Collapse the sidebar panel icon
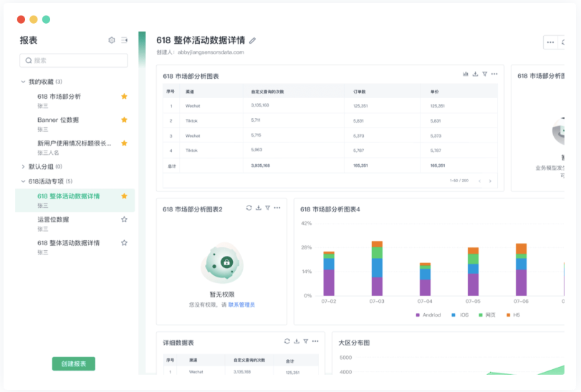The width and height of the screenshot is (581, 392). click(x=125, y=40)
